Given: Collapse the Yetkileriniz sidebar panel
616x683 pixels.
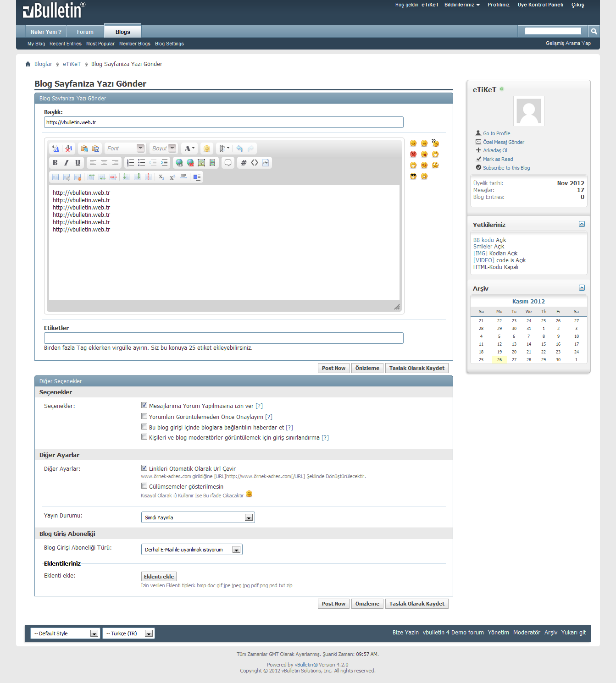Looking at the screenshot, I should [x=582, y=224].
